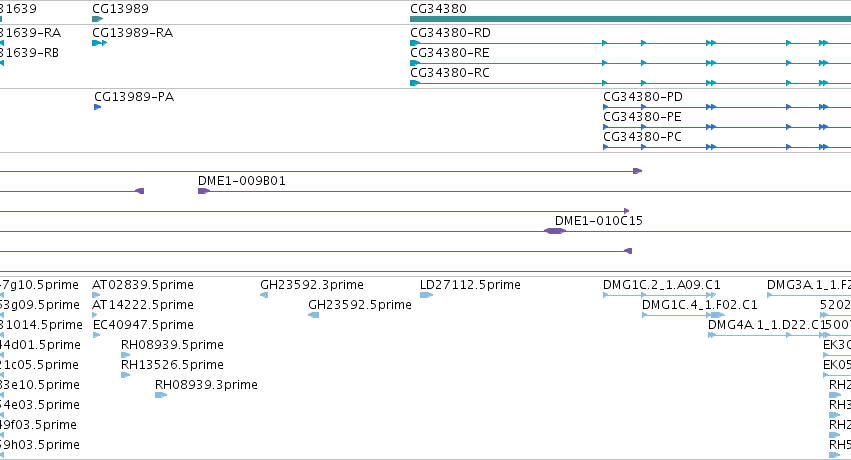Click the CG34380-RD first exon glyph
Screen dimensions: 851x460
[x=415, y=43]
